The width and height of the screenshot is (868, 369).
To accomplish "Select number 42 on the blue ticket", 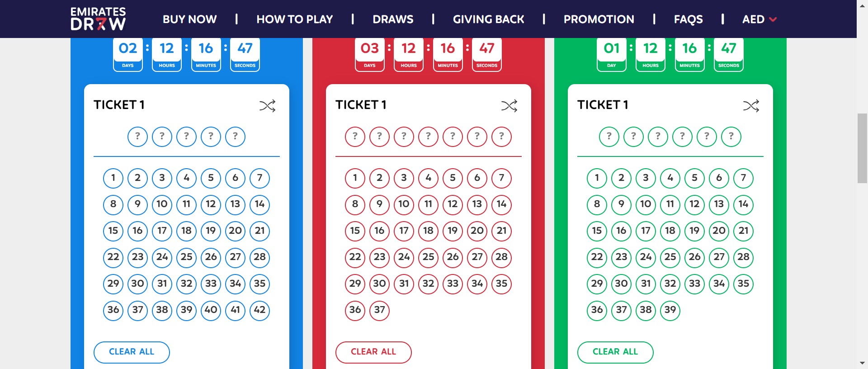I will click(x=259, y=310).
